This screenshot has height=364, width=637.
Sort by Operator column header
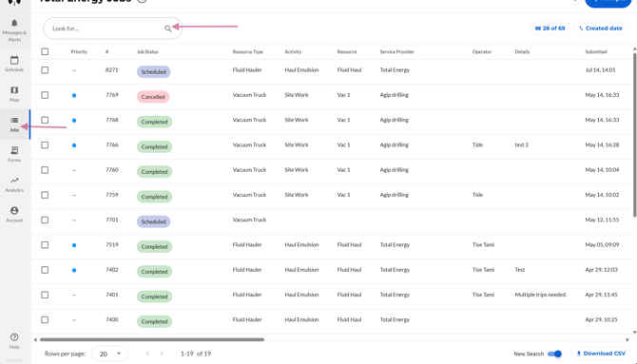coord(482,52)
